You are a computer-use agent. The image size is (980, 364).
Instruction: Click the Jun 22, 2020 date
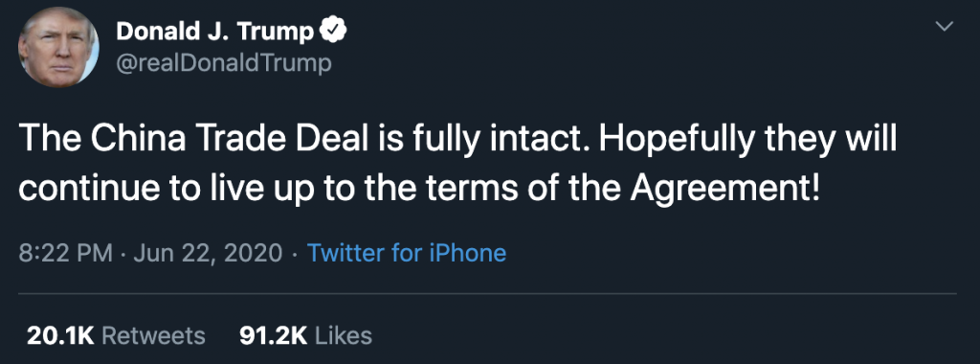[x=208, y=253]
